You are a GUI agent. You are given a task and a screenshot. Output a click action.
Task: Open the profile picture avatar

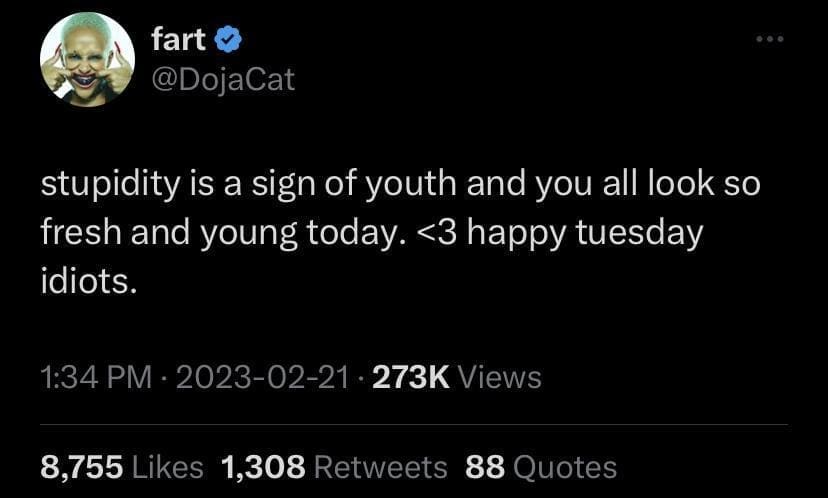pyautogui.click(x=87, y=61)
